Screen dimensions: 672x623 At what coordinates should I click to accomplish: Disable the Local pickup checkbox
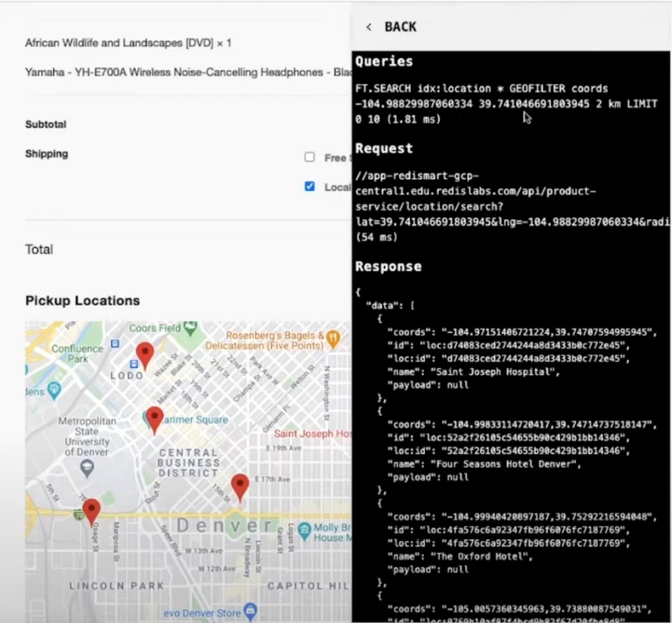(309, 186)
